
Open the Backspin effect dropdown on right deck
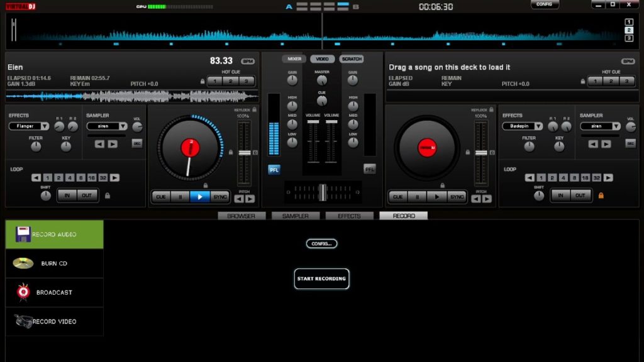(x=523, y=126)
